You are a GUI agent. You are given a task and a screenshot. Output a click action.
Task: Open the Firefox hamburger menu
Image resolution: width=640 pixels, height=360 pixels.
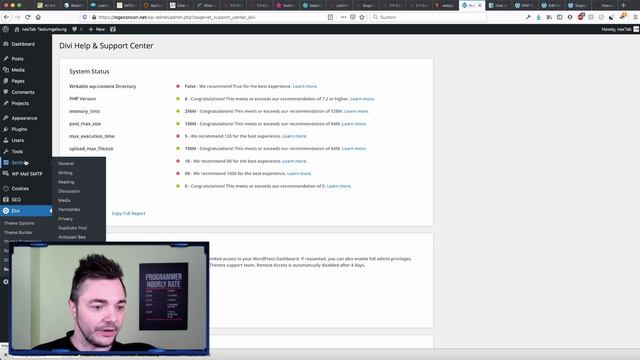pos(636,17)
